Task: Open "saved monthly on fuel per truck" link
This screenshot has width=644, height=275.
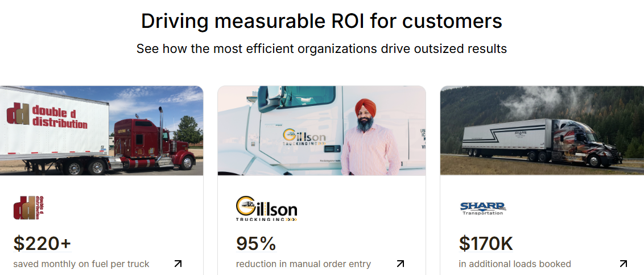Action: click(81, 264)
